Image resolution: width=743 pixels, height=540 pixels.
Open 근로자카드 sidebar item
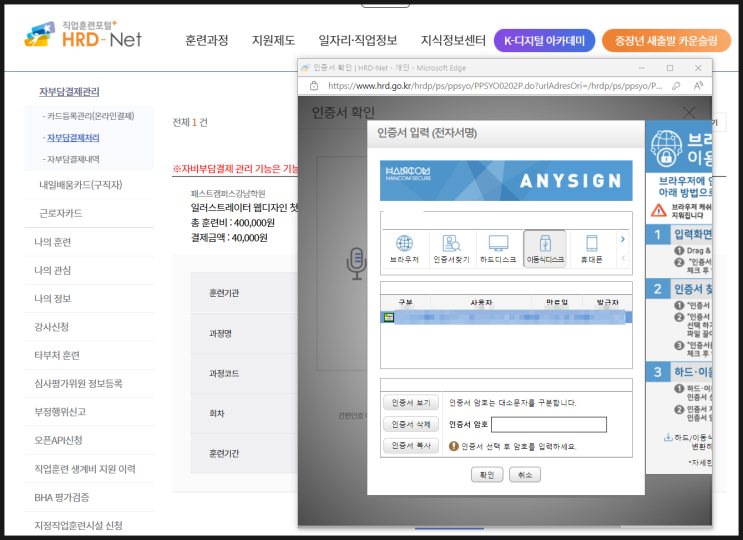pos(61,213)
